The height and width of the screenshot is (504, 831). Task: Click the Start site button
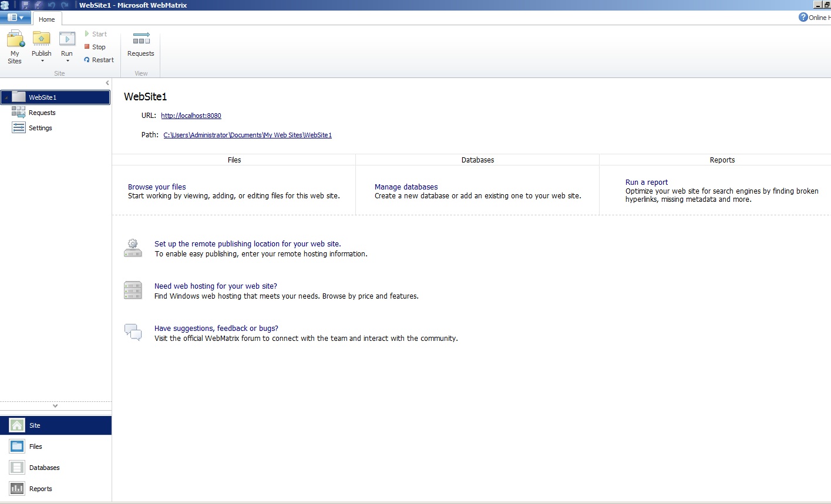96,34
